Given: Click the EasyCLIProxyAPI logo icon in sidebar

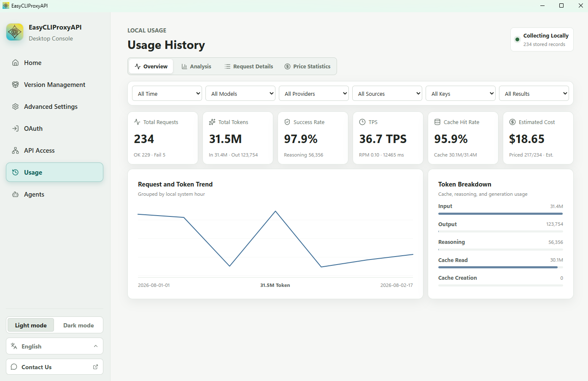Looking at the screenshot, I should tap(15, 32).
